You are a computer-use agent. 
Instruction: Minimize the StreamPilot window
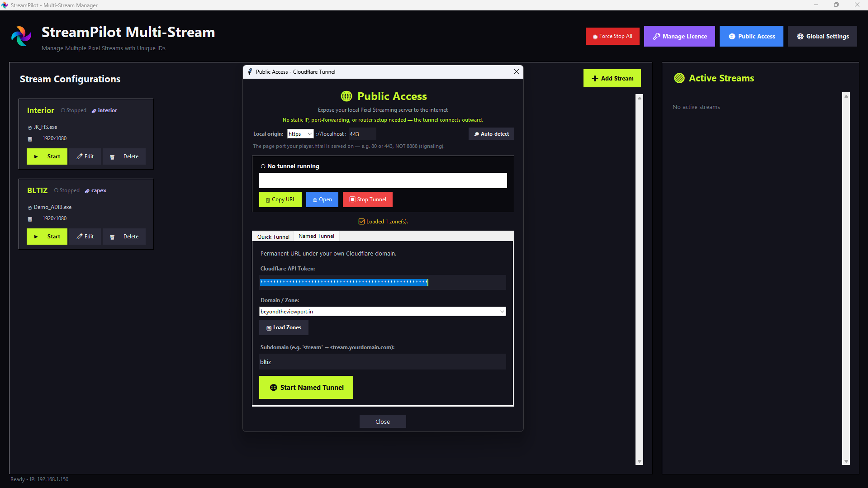click(x=816, y=5)
